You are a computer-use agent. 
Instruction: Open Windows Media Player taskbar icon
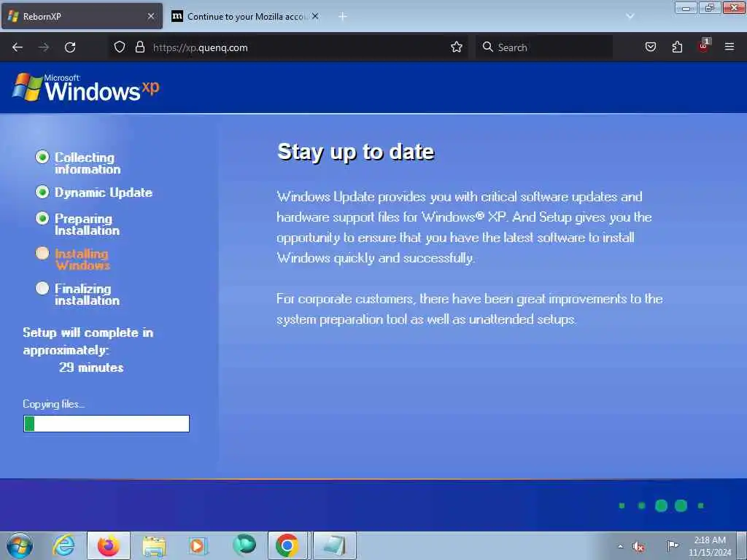pyautogui.click(x=198, y=545)
